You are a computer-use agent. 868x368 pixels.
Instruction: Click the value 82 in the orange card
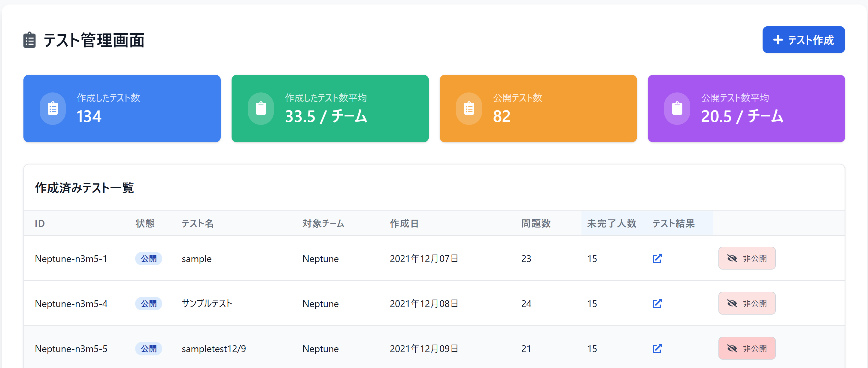[502, 116]
